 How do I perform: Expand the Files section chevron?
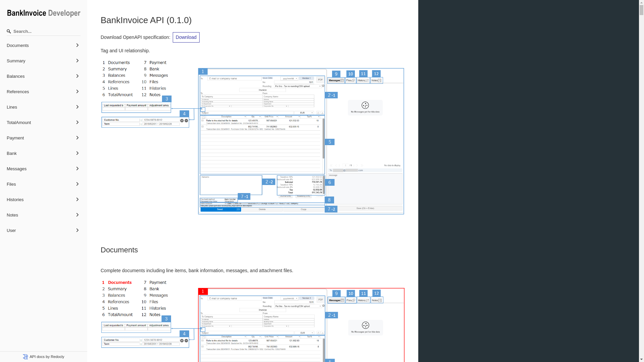click(77, 184)
